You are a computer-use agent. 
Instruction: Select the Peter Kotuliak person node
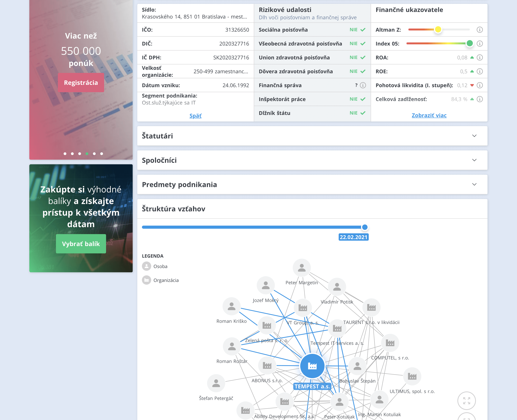[x=339, y=402]
